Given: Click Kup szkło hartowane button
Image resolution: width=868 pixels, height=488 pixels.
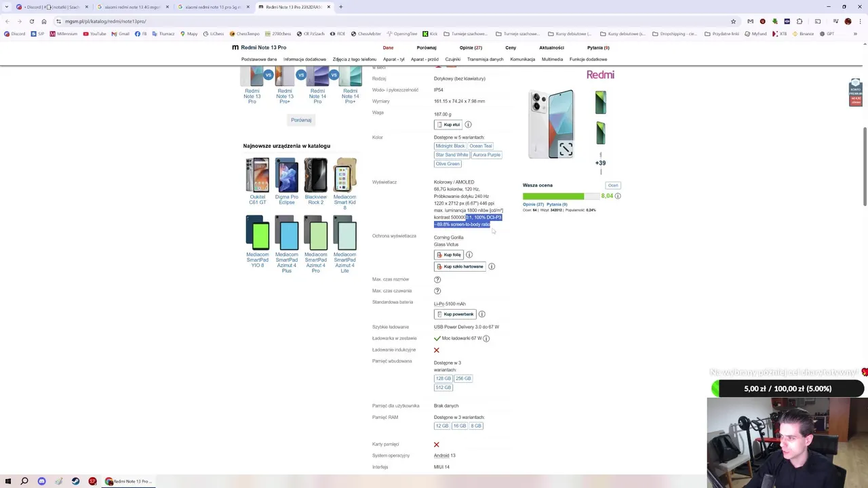Looking at the screenshot, I should click(460, 266).
